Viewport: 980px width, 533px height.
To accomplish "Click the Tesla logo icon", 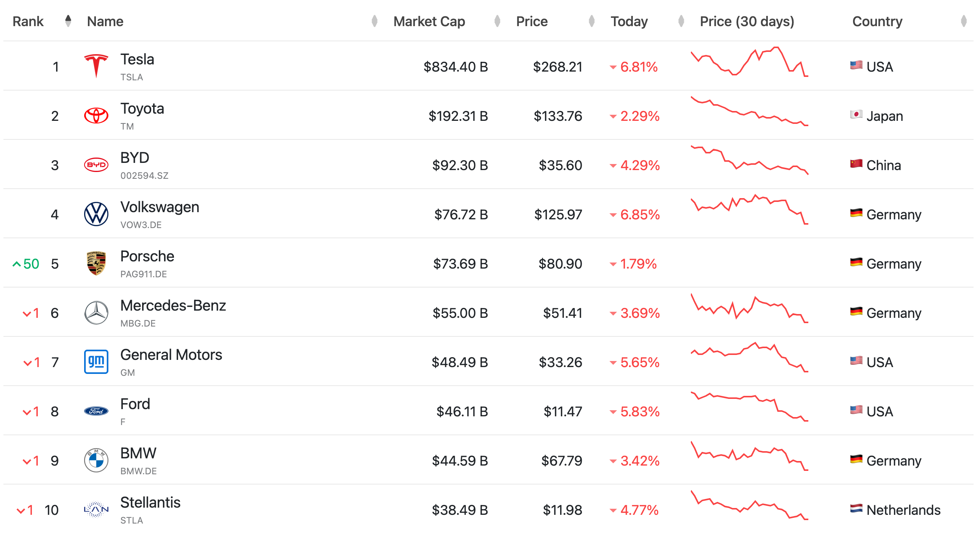I will coord(96,66).
